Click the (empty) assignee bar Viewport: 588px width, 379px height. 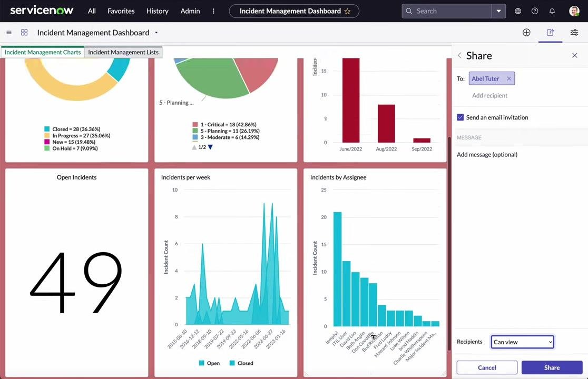[x=338, y=269]
